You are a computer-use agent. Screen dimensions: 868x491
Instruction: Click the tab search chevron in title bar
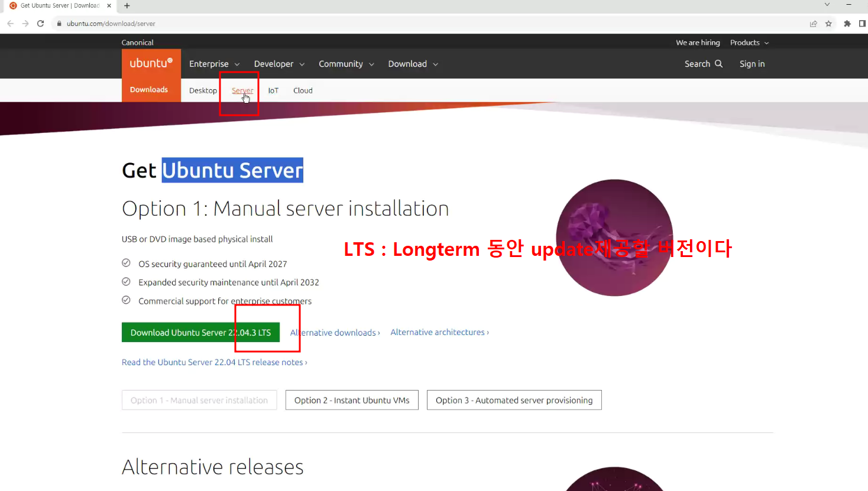coord(827,5)
